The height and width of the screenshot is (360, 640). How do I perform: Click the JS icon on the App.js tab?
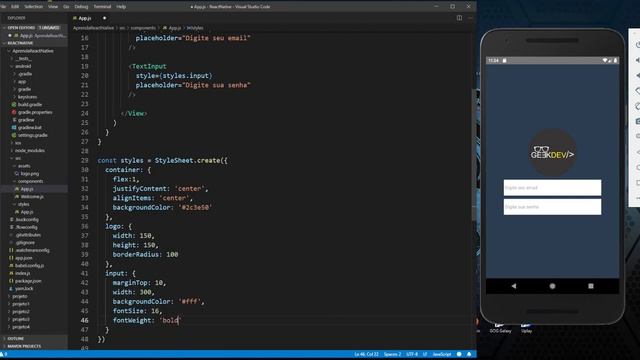click(x=75, y=18)
